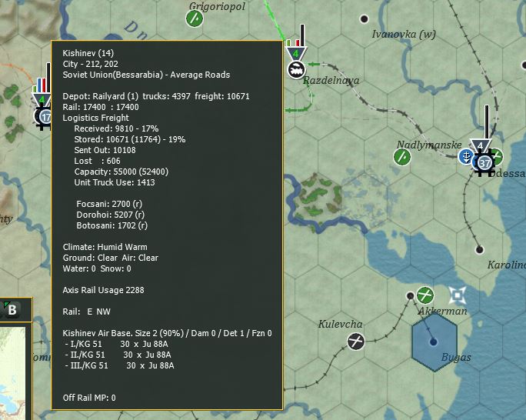Screen dimensions: 526x420
Task: Select the 'Ground: Clear Air: Clear' line
Action: pos(111,258)
